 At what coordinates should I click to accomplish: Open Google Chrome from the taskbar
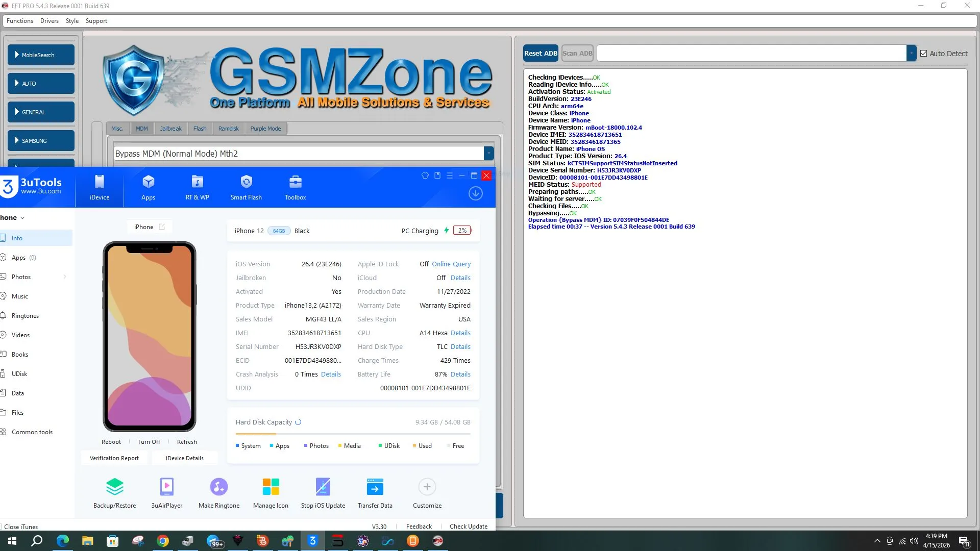tap(163, 541)
